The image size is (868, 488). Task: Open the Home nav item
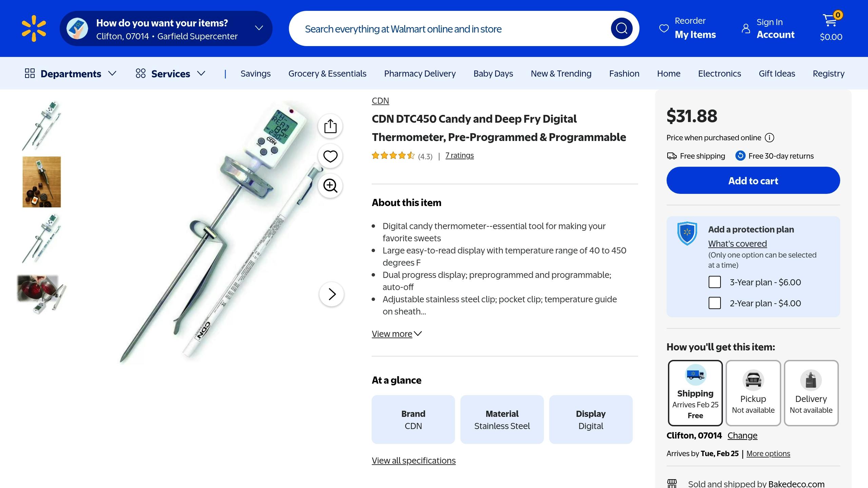pos(669,74)
